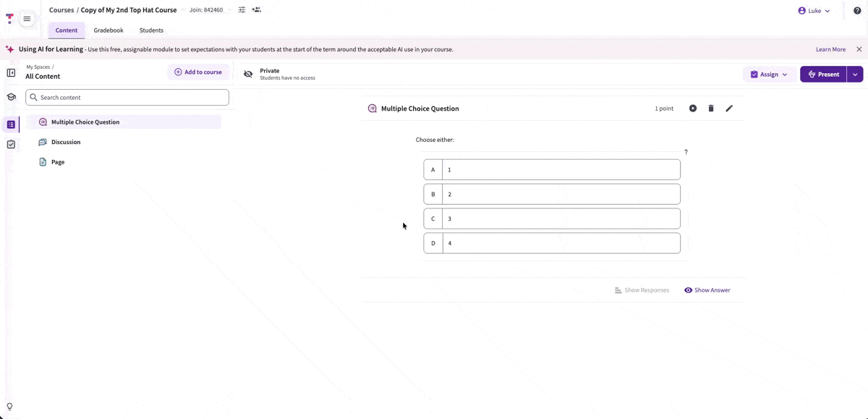The width and height of the screenshot is (868, 419).
Task: Switch to the Gradebook tab
Action: (x=109, y=30)
